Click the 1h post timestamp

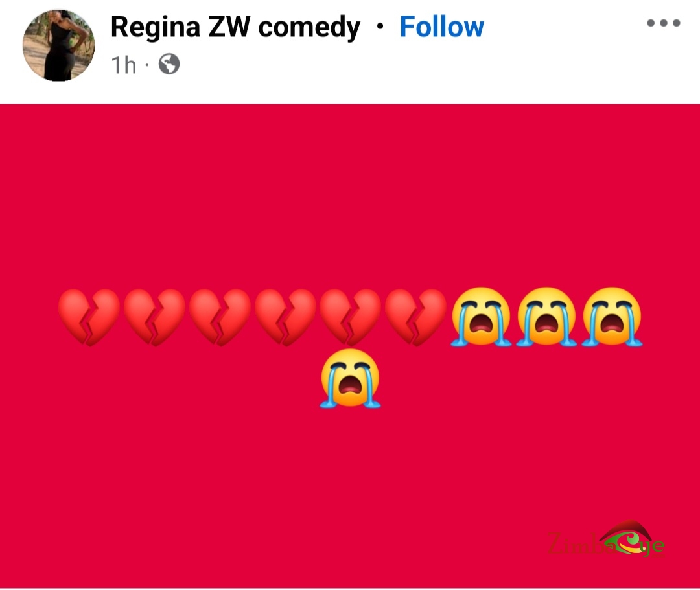124,65
